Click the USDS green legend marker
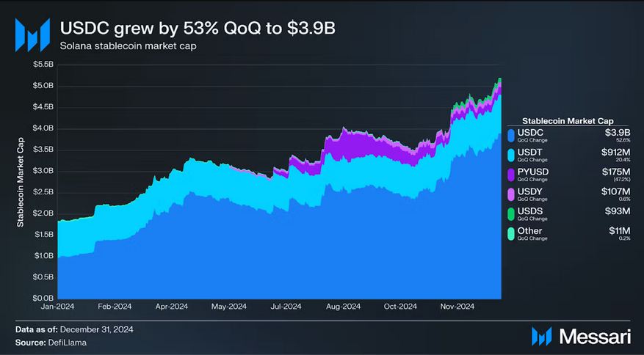Image resolution: width=644 pixels, height=355 pixels. (x=511, y=214)
